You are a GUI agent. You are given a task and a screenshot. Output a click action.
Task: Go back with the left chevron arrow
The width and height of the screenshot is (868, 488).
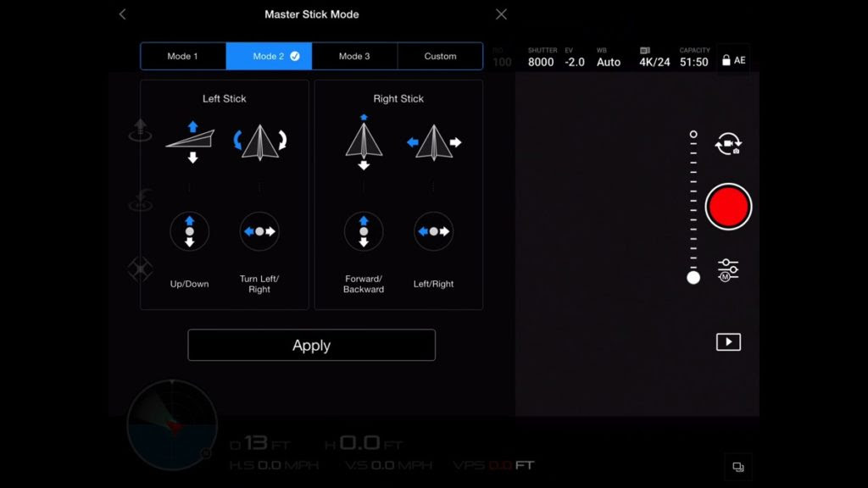tap(122, 14)
